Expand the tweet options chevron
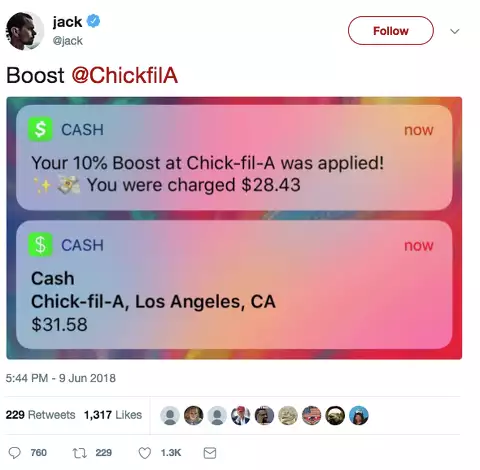 [x=455, y=31]
